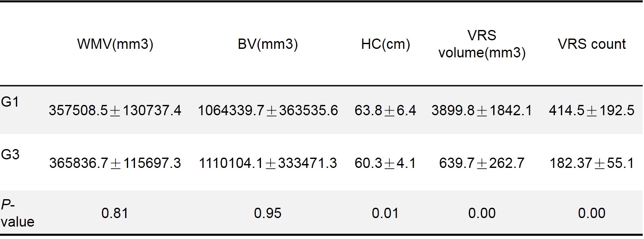Click the G1 WMV cell 357508.5±130737.4
The width and height of the screenshot is (644, 239).
coord(115,111)
